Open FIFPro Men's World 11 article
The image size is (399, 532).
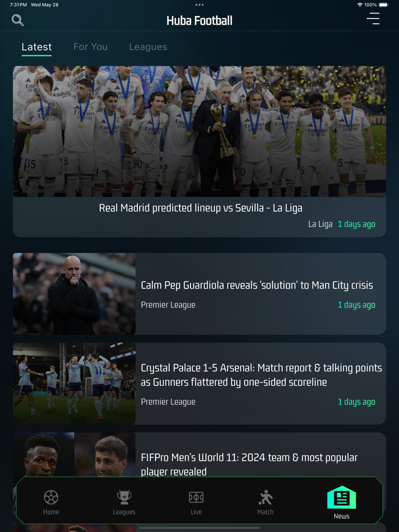click(249, 465)
